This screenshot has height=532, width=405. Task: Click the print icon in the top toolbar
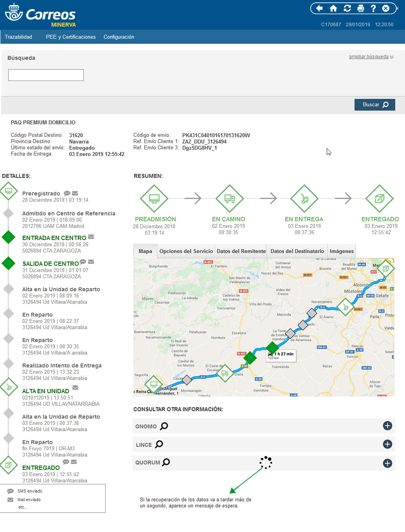point(360,8)
